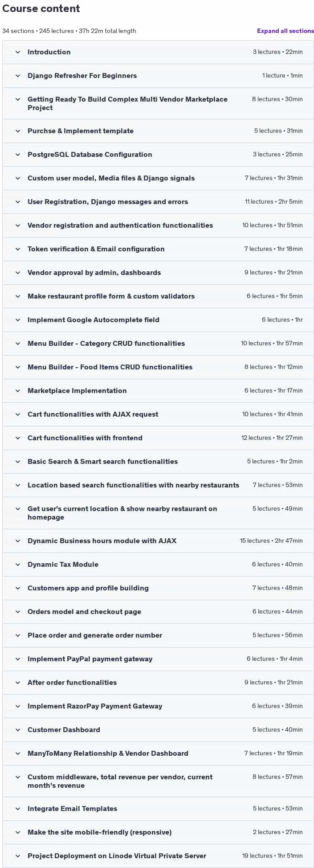Viewport: 314px width, 868px height.
Task: Expand Marketplace Implementation section chevron
Action: click(x=18, y=391)
